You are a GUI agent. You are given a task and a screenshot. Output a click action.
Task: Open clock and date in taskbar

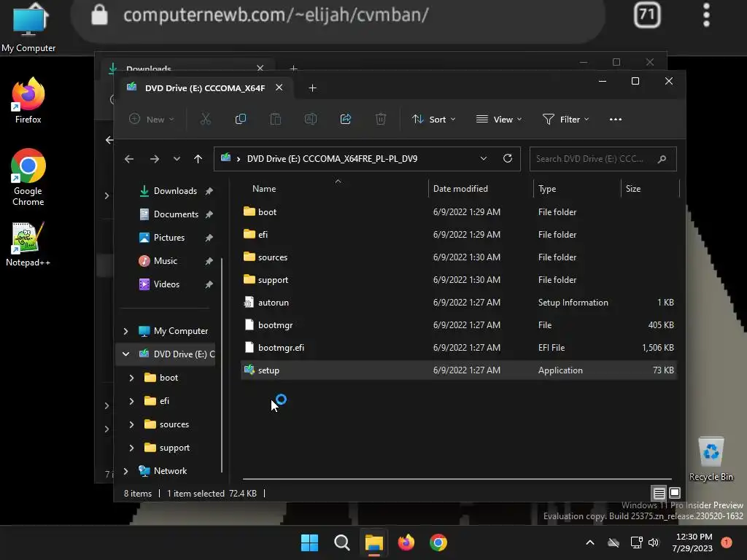[694, 542]
